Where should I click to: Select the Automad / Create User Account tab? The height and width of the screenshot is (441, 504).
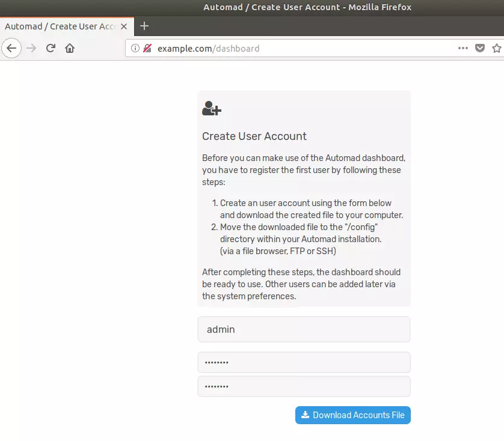click(67, 26)
